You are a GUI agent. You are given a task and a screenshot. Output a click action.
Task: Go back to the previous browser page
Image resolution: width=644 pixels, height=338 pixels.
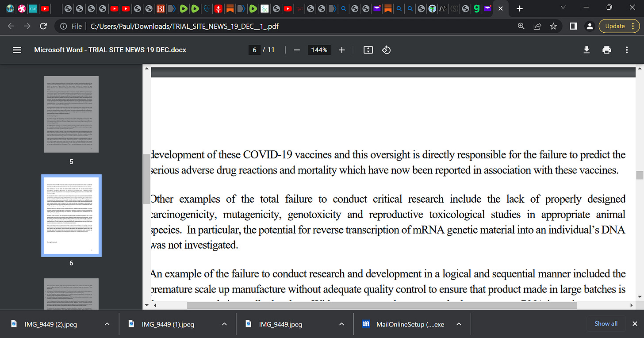pyautogui.click(x=11, y=26)
